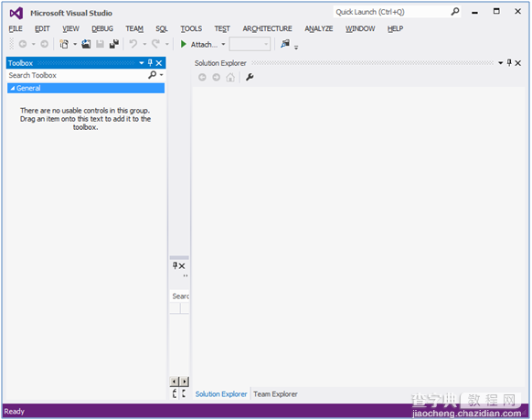Click the truncated Search box in the middle panel
The height and width of the screenshot is (420, 532).
point(179,296)
